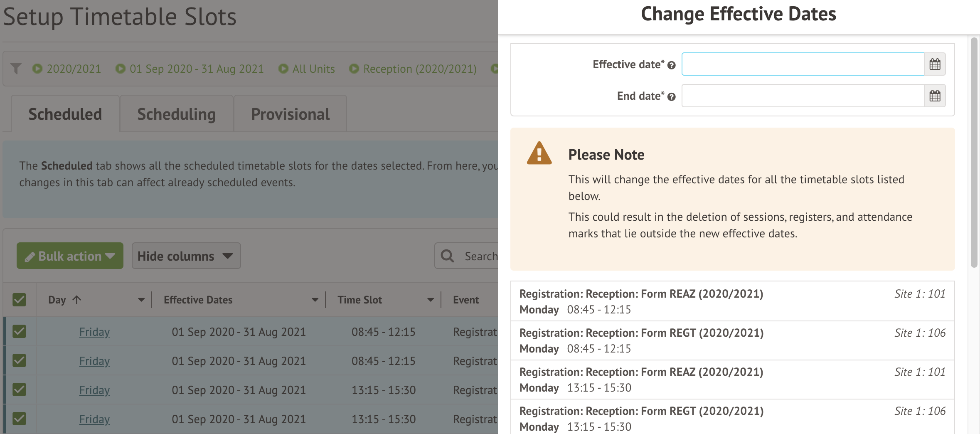Click the Reception (2020/2021) filter link
Viewport: 980px width, 434px height.
420,69
